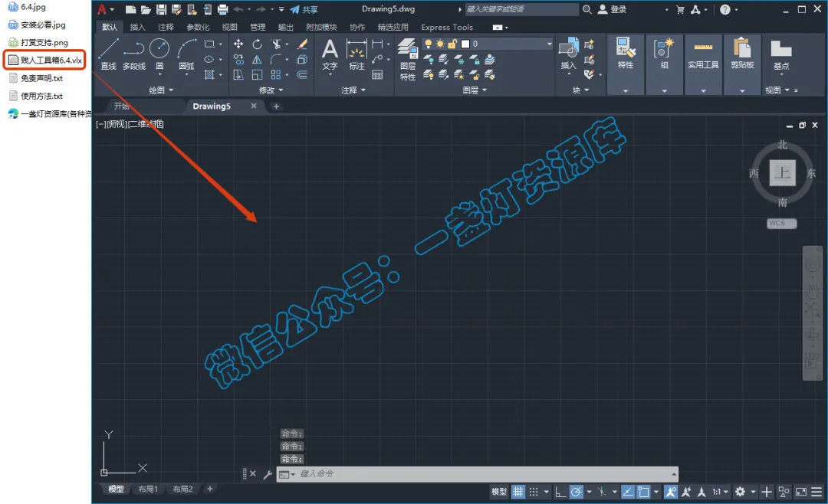
Task: Click the Plot/Print icon in quick access toolbar
Action: pos(223,9)
